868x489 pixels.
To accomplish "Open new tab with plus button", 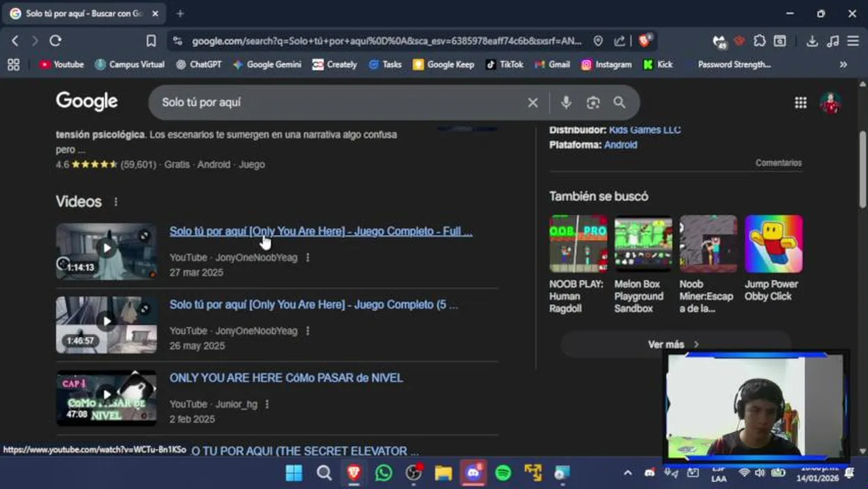I will click(x=180, y=14).
